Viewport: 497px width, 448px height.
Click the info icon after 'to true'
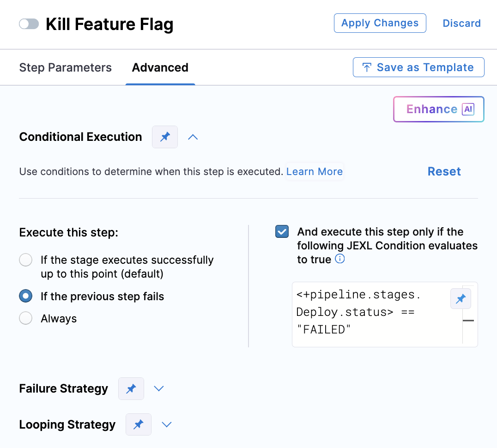coord(339,259)
